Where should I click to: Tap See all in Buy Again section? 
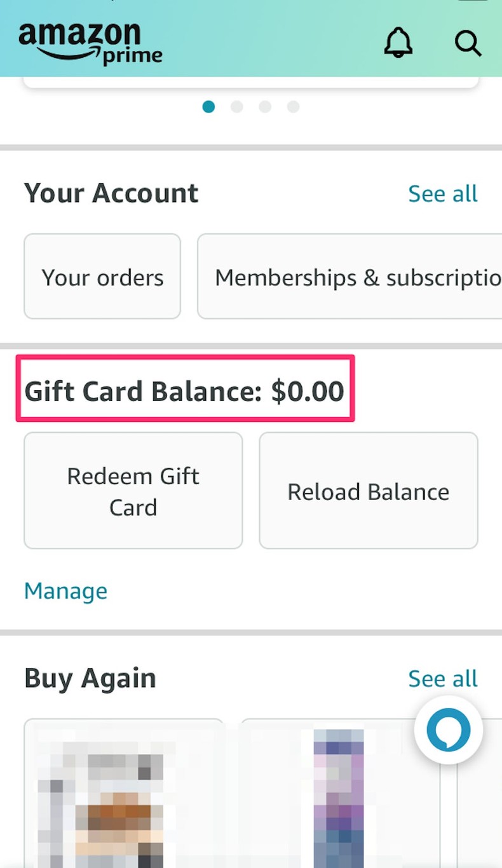pos(443,679)
